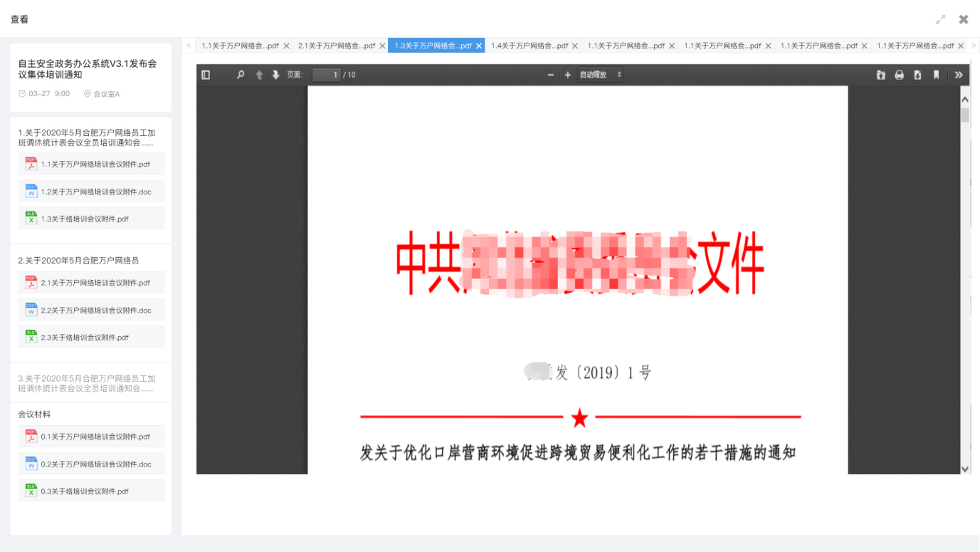Image resolution: width=980 pixels, height=552 pixels.
Task: Click XLS file icon beside 1.3 attachment
Action: (31, 218)
